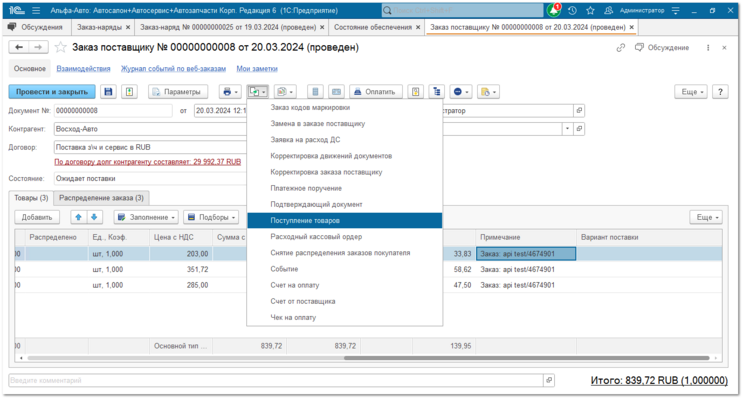Open the print icon dropdown
This screenshot has height=399, width=743.
coord(230,92)
